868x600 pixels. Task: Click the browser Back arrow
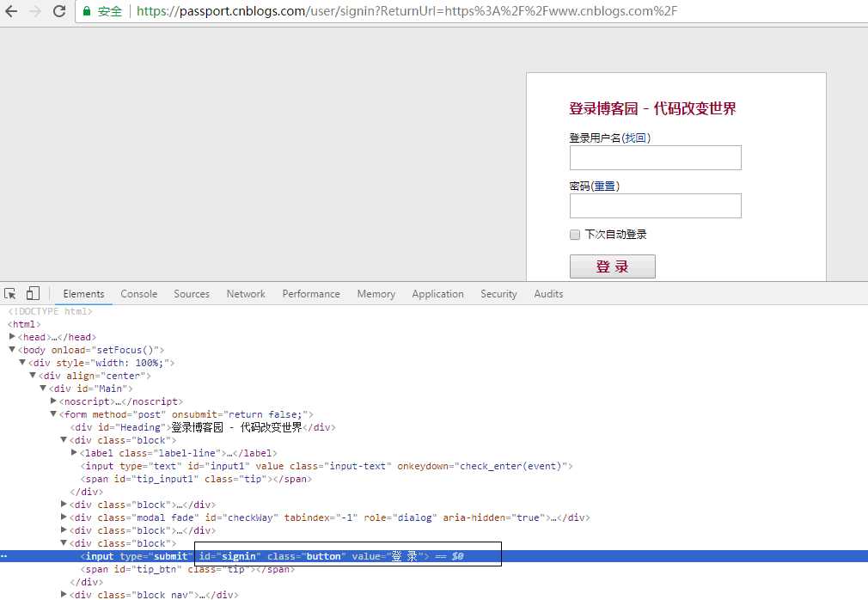[11, 11]
